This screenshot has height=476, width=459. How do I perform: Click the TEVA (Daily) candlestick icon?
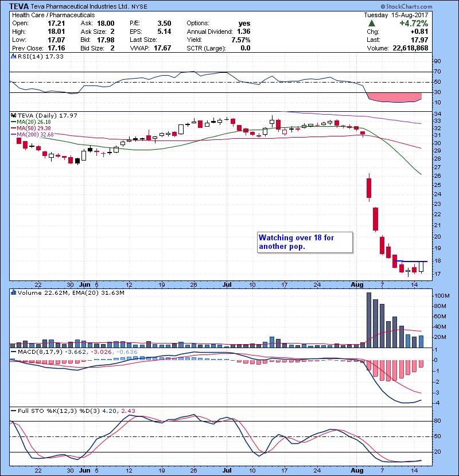click(13, 115)
